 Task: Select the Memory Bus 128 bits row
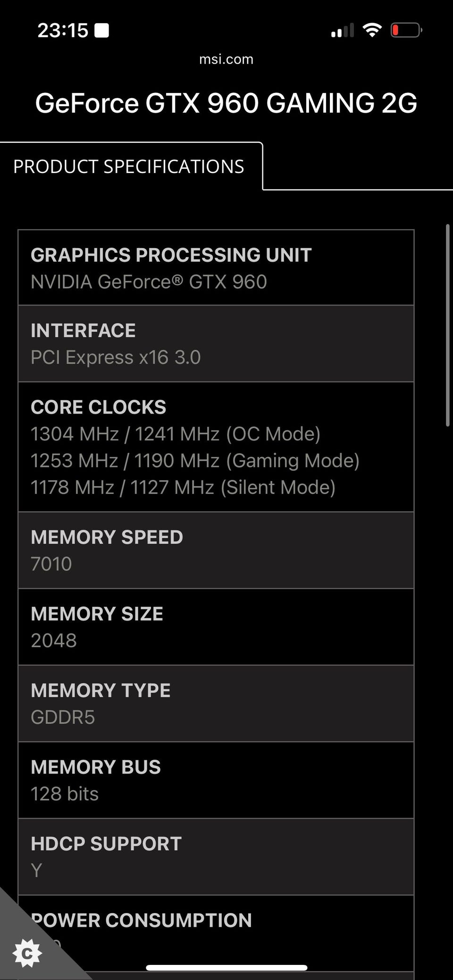[216, 780]
